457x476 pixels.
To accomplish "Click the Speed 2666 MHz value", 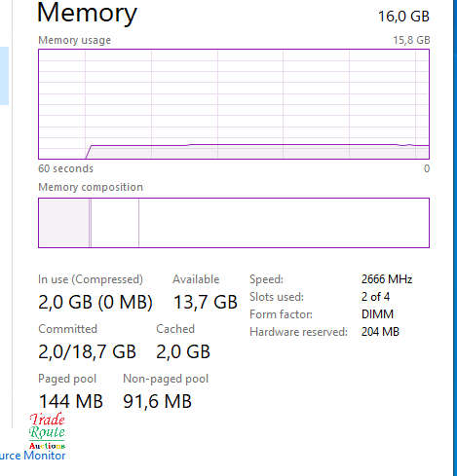I will [387, 279].
